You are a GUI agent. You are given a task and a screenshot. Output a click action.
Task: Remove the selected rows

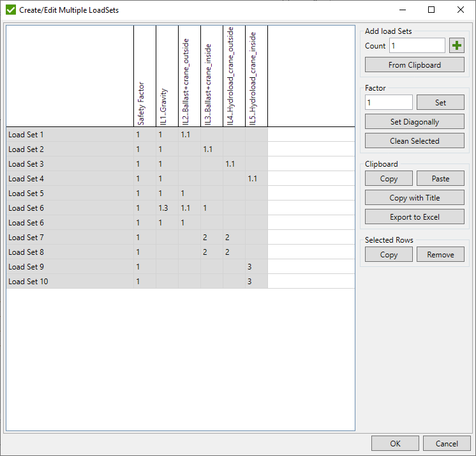pos(440,254)
